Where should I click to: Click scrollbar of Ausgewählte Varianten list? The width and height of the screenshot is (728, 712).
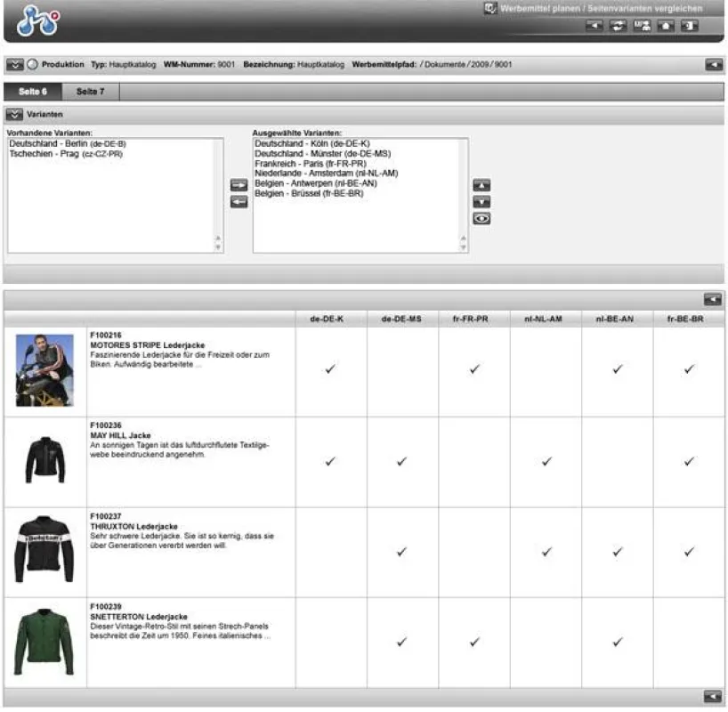pos(463,196)
